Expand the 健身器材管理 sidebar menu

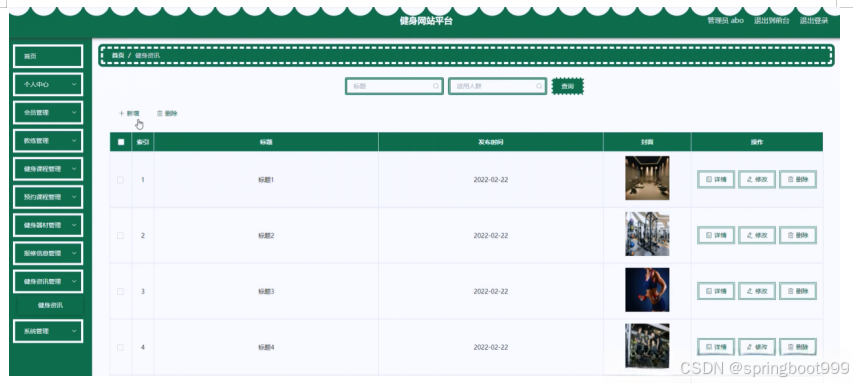click(x=48, y=225)
